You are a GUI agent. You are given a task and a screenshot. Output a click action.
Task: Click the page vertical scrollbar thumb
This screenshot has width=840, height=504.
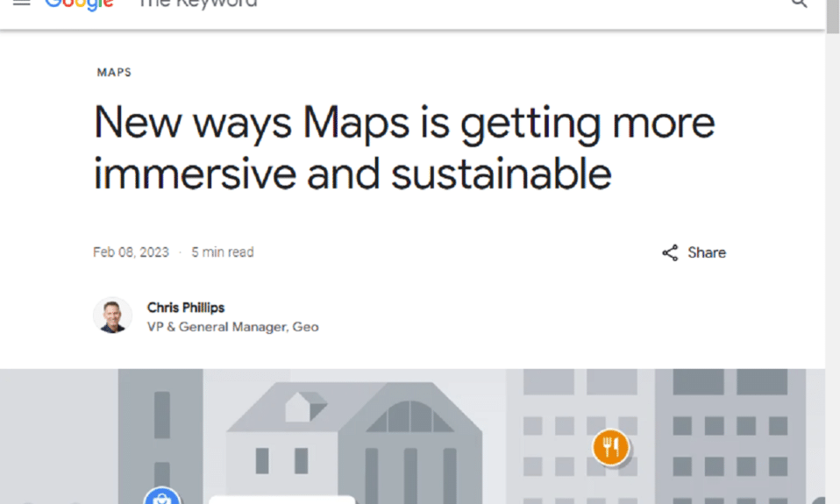click(x=833, y=17)
